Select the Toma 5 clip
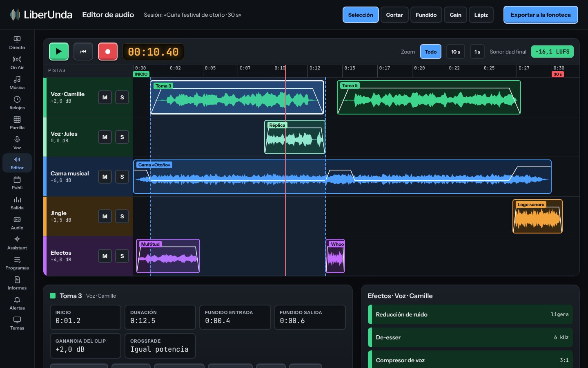 429,97
